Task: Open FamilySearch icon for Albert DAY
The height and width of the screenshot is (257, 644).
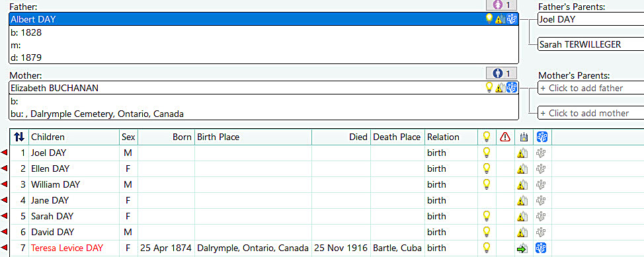Action: [x=511, y=18]
